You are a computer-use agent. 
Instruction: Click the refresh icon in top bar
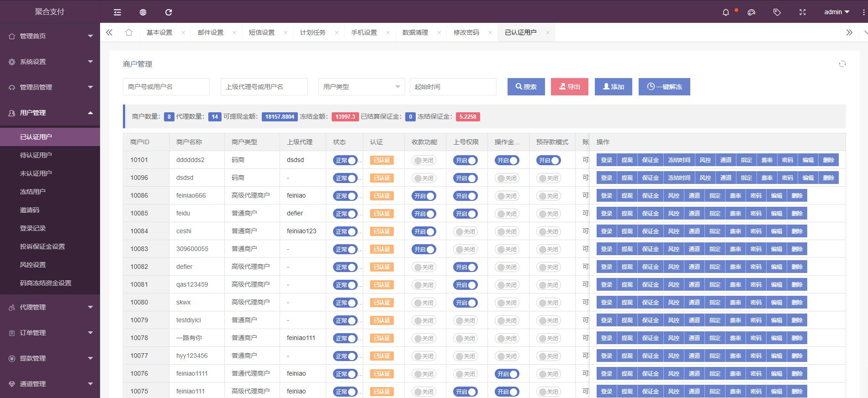[169, 12]
